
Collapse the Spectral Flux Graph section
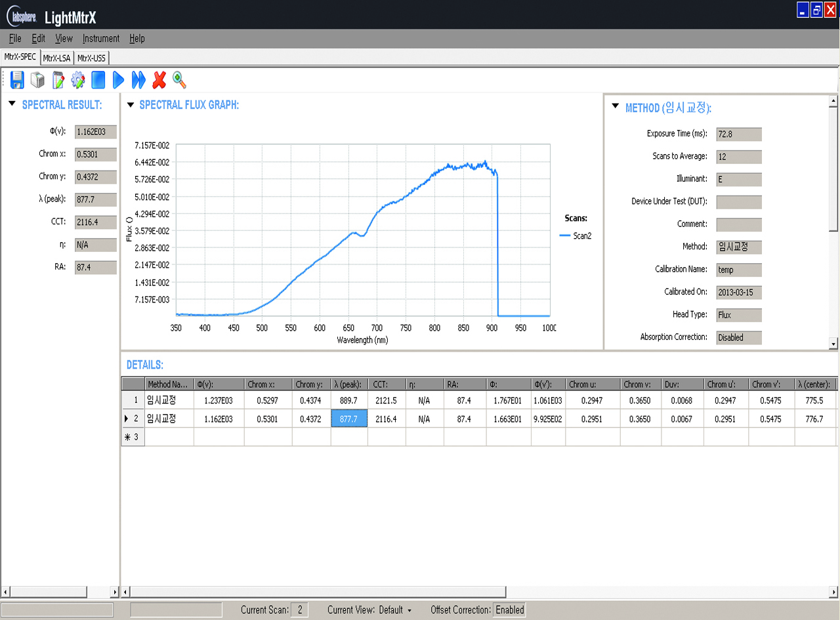tap(130, 104)
